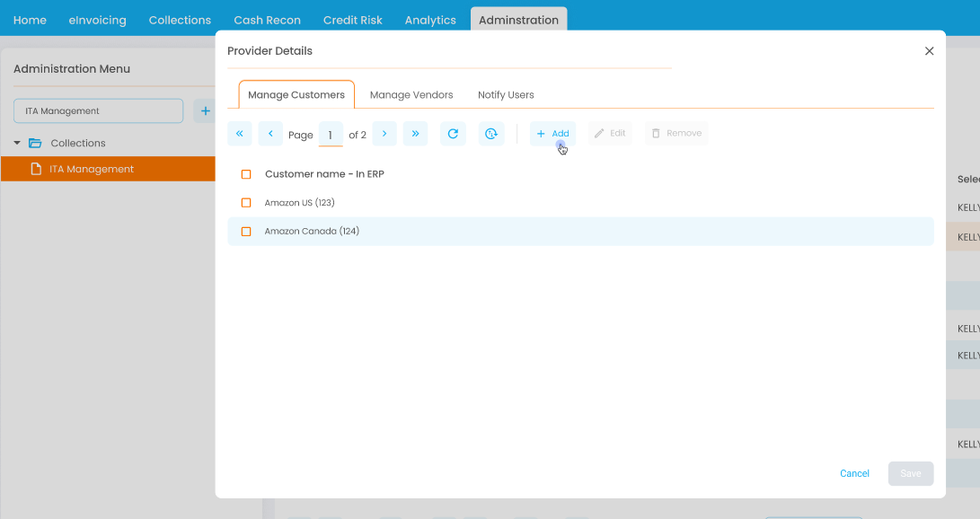The image size is (980, 519).
Task: Check the Amazon US (123) checkbox
Action: pyautogui.click(x=246, y=203)
